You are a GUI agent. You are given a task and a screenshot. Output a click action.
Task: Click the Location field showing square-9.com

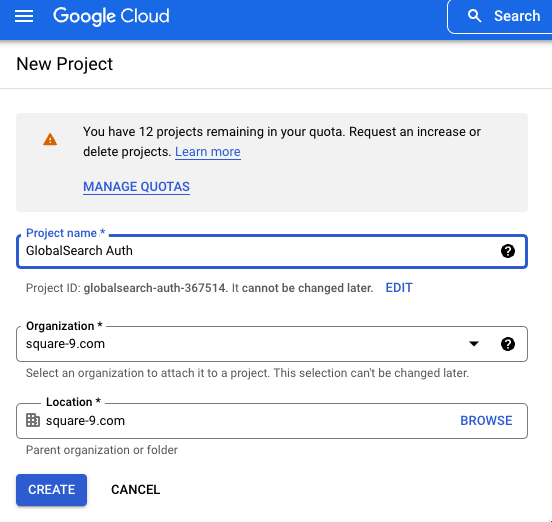point(272,421)
